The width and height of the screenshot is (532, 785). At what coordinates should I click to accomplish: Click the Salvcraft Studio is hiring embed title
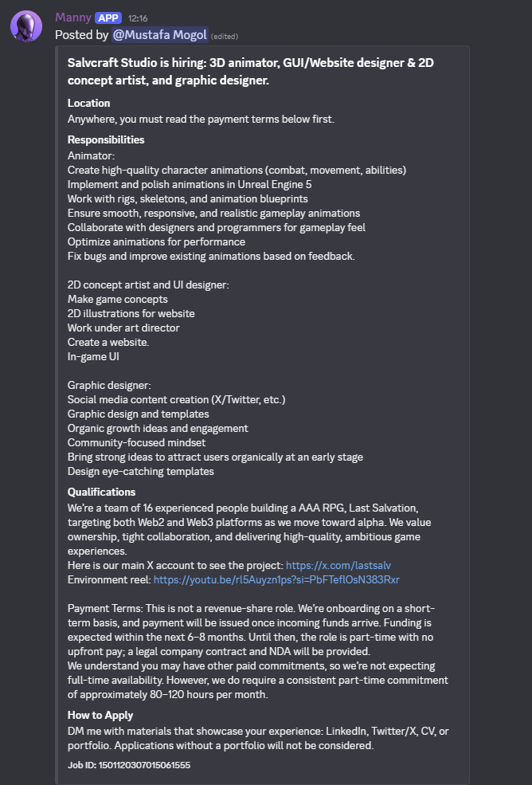[251, 71]
